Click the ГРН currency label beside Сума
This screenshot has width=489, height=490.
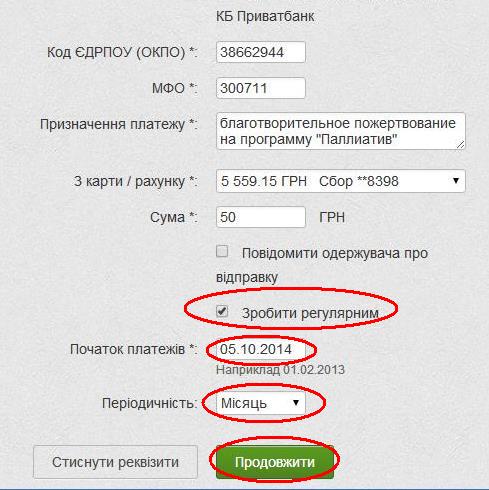pyautogui.click(x=332, y=217)
